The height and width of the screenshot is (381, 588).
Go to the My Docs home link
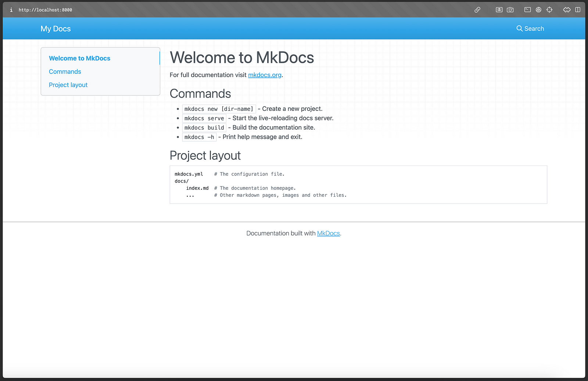point(55,29)
